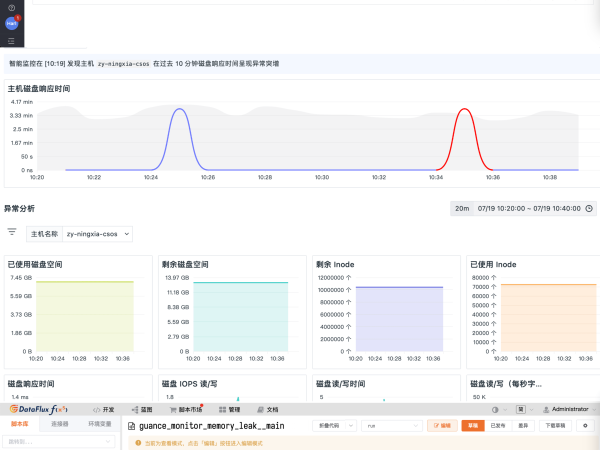Open the 开发 development menu
This screenshot has width=600, height=450.
point(104,410)
